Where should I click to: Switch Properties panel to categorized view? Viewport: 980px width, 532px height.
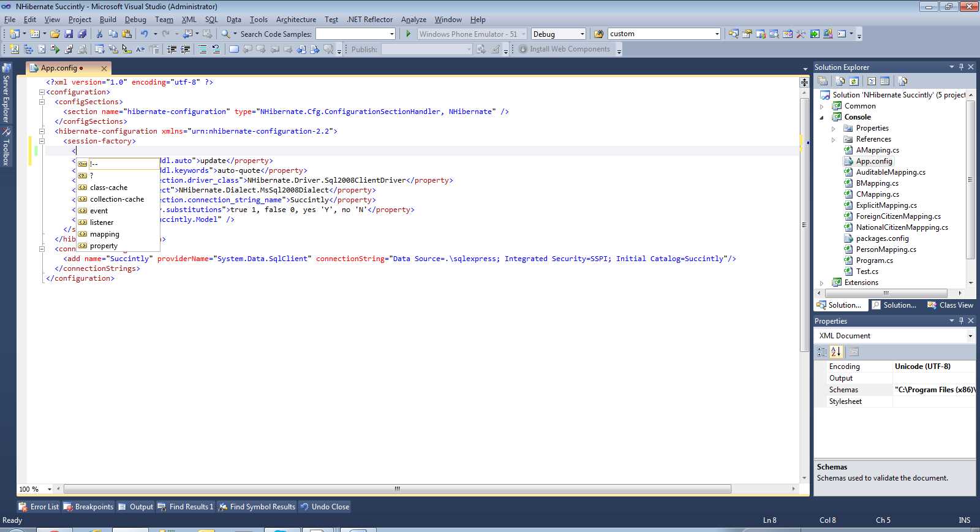(x=822, y=351)
